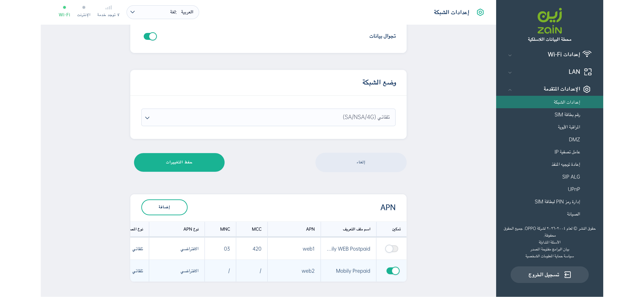Viewport: 644px width, 297px height.
Task: Click the advanced settings hexagon icon in sidebar
Action: click(587, 89)
